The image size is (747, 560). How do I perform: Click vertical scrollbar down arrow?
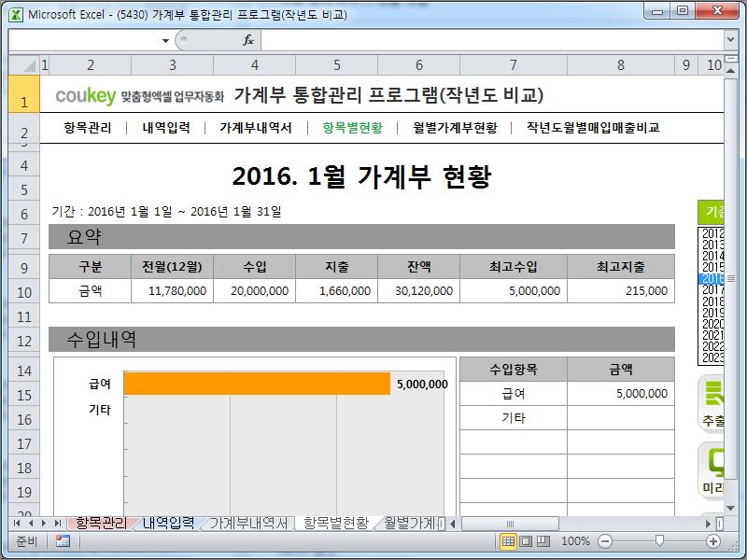pos(730,508)
